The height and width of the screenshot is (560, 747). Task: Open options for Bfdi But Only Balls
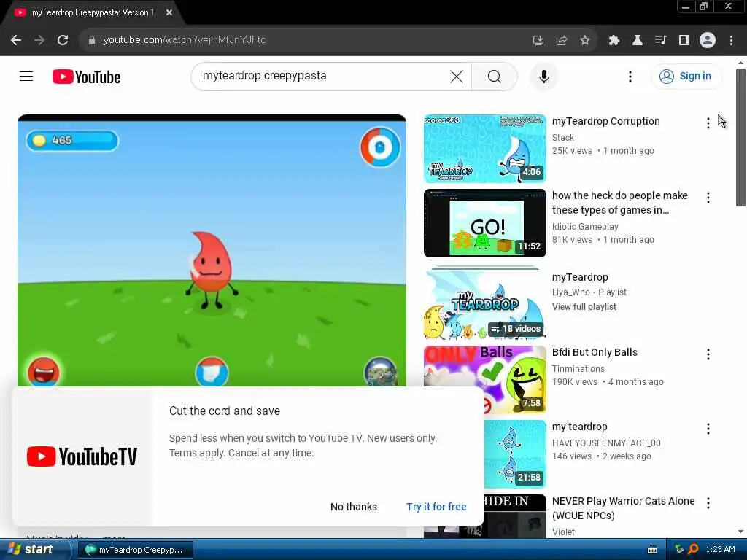tap(708, 354)
